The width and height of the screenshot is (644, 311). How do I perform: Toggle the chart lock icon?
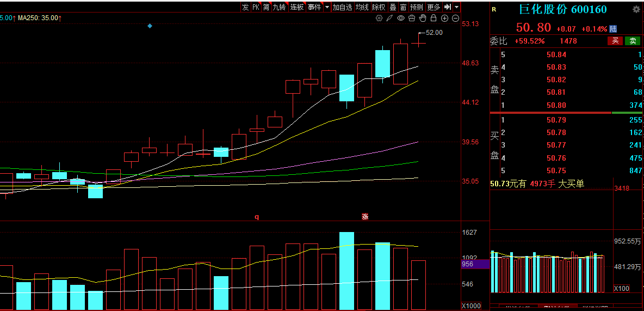point(434,18)
